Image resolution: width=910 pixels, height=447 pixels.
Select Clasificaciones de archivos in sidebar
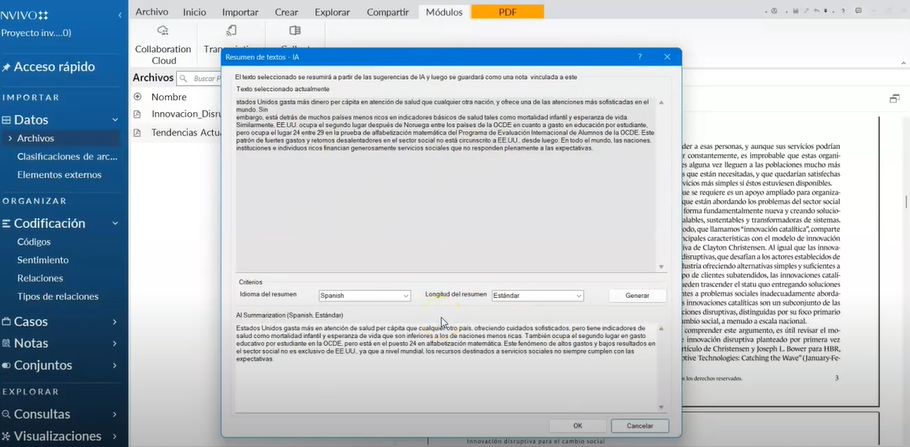(67, 157)
